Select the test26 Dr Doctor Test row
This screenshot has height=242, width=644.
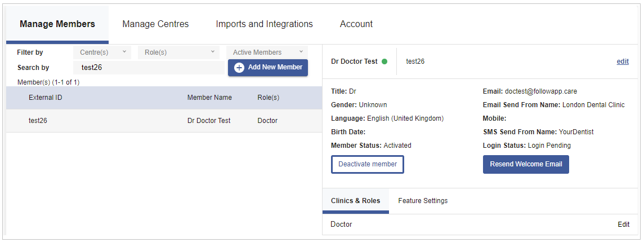click(164, 121)
